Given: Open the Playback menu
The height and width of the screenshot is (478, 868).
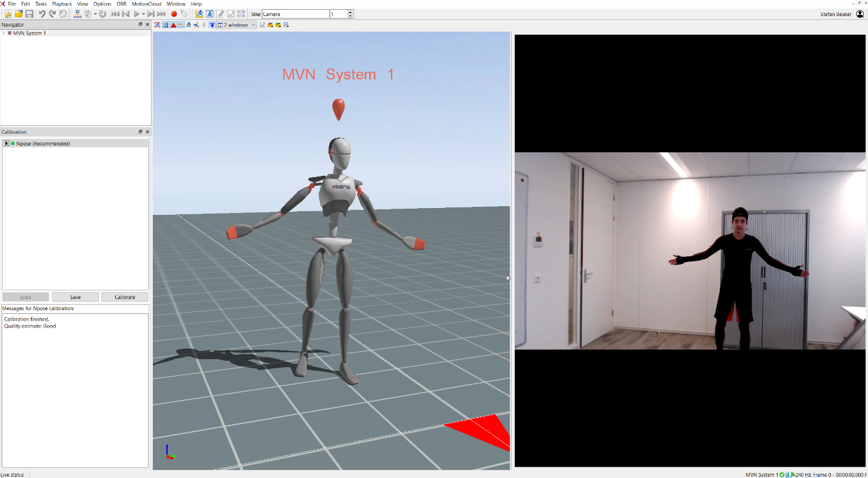Looking at the screenshot, I should pyautogui.click(x=62, y=4).
